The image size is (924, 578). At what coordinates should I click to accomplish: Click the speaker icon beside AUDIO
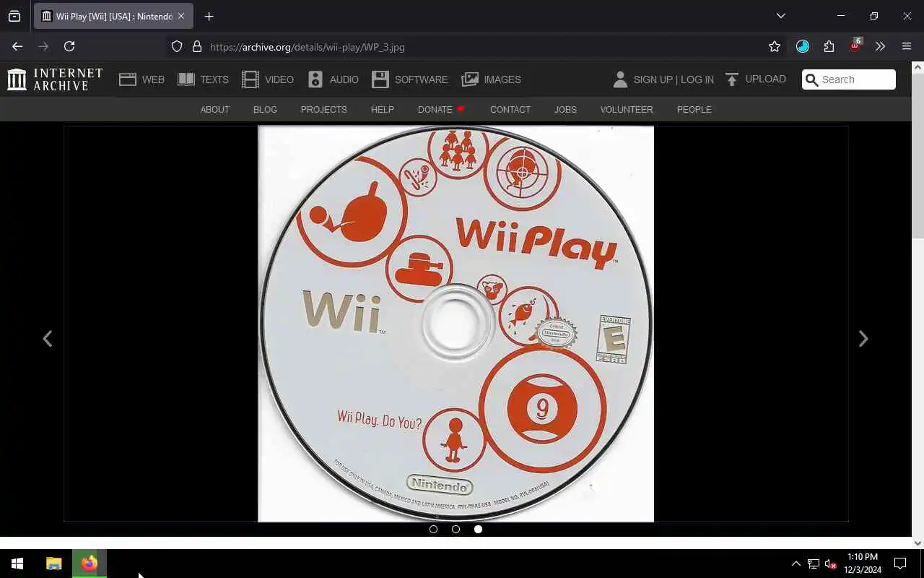[x=315, y=79]
